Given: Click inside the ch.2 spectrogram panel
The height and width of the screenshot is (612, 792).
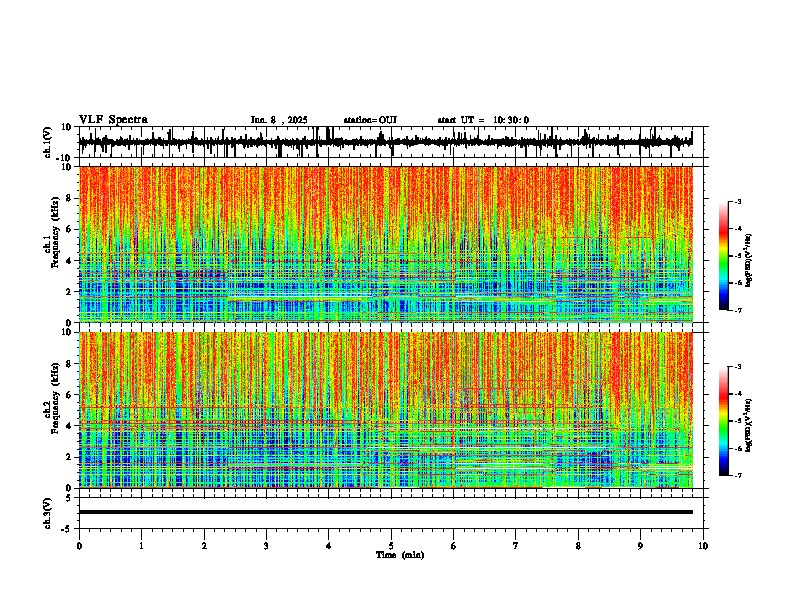Looking at the screenshot, I should tap(386, 410).
